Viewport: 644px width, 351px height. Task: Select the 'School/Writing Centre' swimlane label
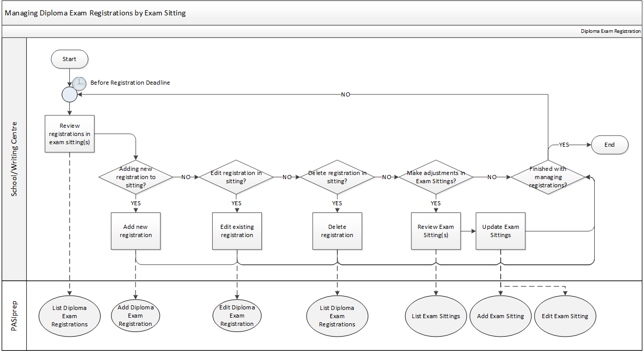[14, 159]
